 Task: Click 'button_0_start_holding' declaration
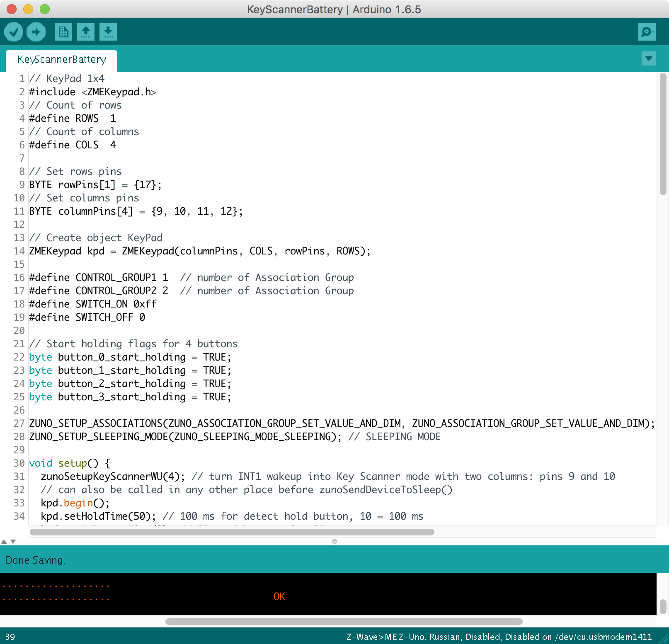(x=130, y=357)
